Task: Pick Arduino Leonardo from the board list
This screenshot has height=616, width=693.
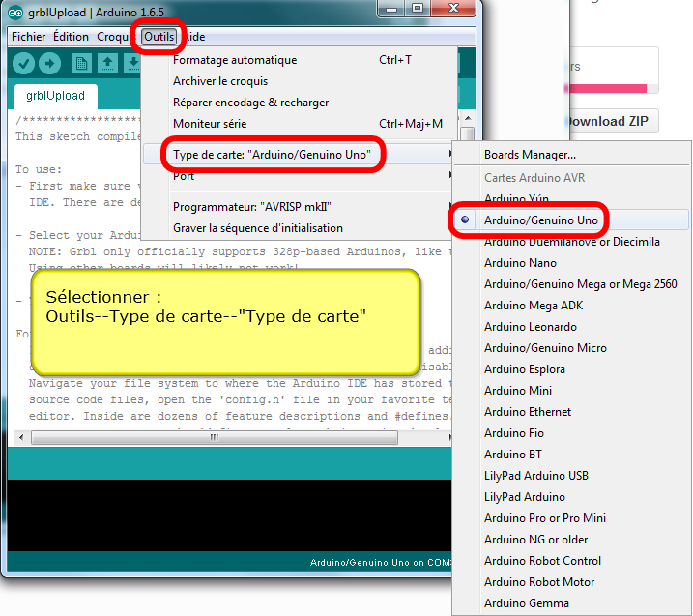Action: point(530,327)
